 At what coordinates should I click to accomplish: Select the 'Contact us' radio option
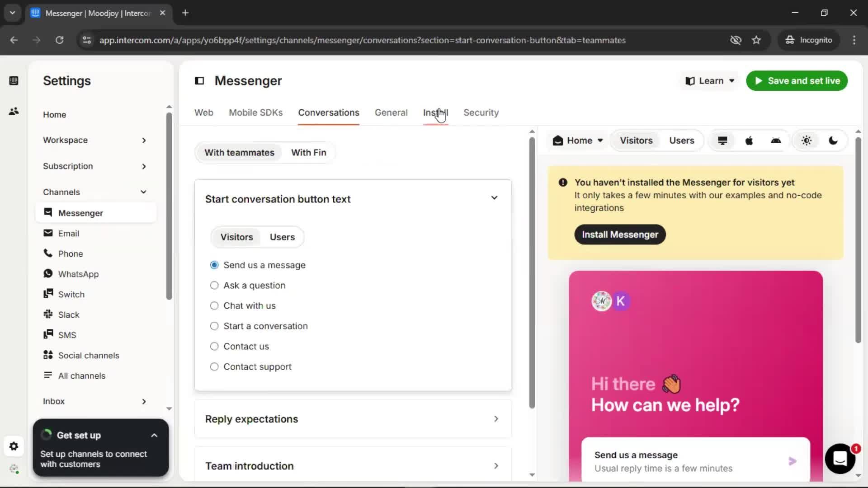[214, 347]
